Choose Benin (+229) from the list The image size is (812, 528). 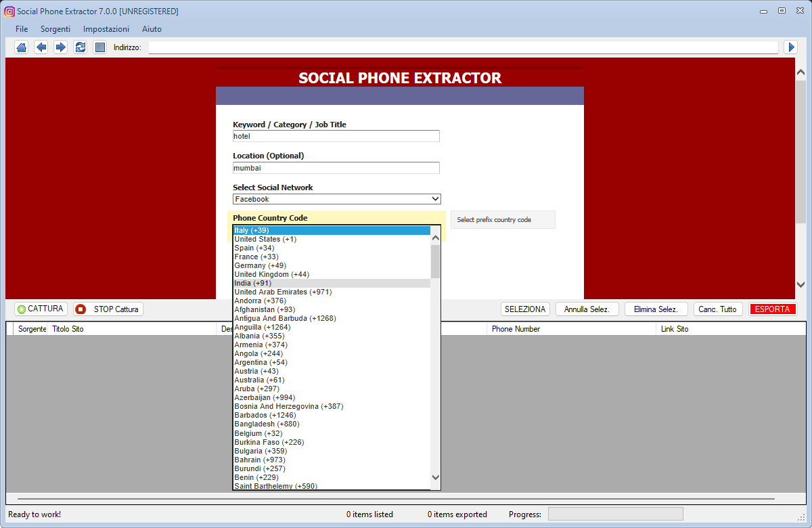[x=332, y=477]
